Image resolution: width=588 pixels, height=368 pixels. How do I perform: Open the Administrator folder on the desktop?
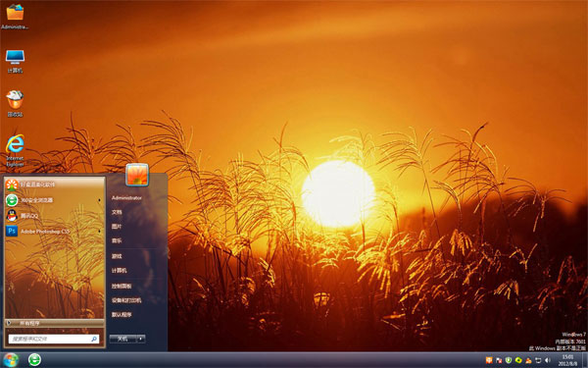15,17
